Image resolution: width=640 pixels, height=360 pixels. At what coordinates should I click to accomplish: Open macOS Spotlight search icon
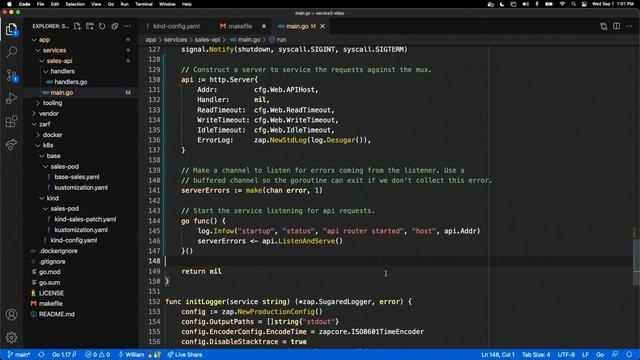[x=573, y=4]
